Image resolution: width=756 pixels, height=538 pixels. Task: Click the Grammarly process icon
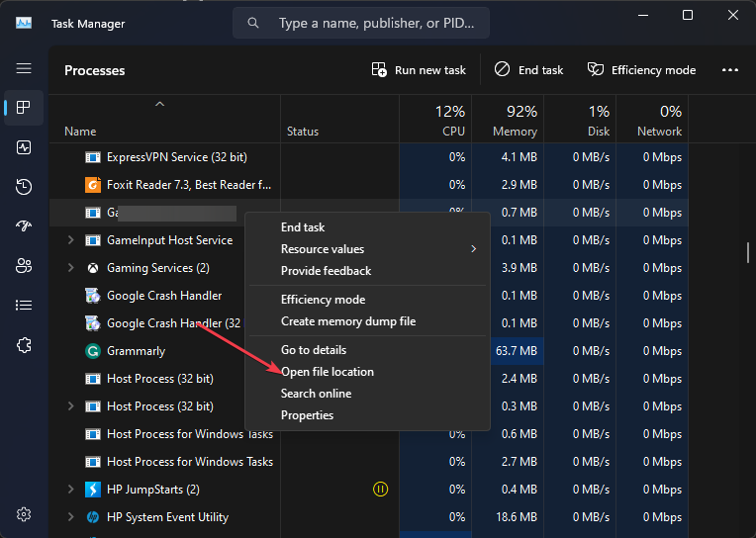pyautogui.click(x=93, y=351)
